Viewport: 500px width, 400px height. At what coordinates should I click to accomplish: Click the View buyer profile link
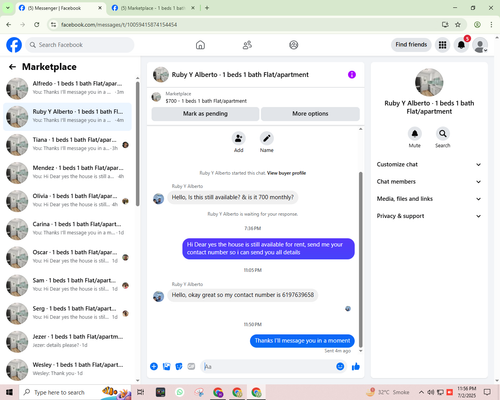coord(286,173)
